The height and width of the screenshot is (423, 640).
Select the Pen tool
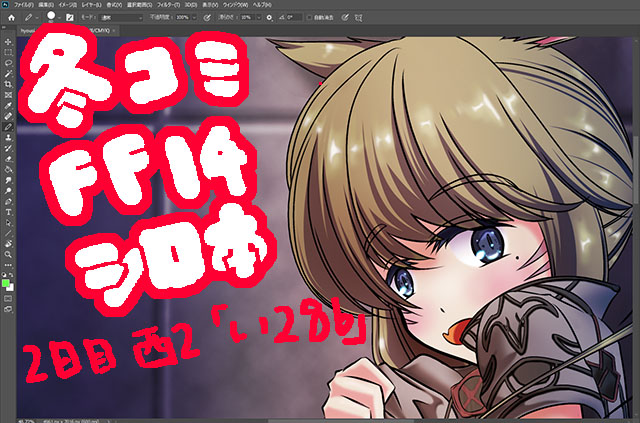click(x=8, y=201)
